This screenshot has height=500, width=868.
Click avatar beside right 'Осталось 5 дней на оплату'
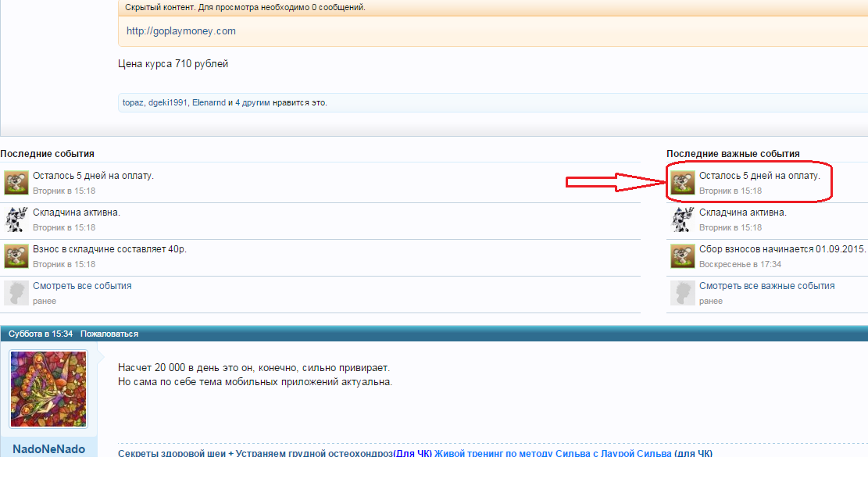tap(683, 183)
